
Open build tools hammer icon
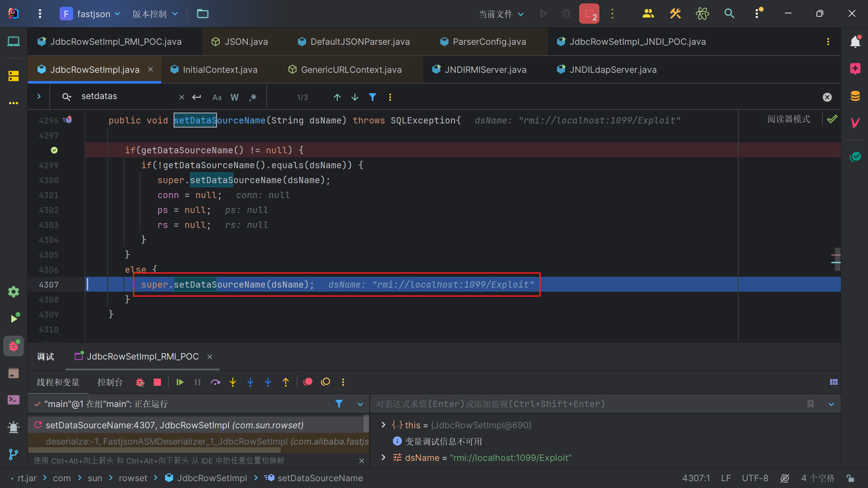pyautogui.click(x=675, y=14)
